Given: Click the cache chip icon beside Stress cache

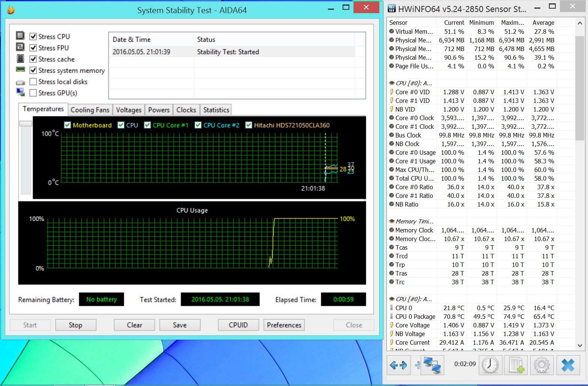Looking at the screenshot, I should coord(20,59).
